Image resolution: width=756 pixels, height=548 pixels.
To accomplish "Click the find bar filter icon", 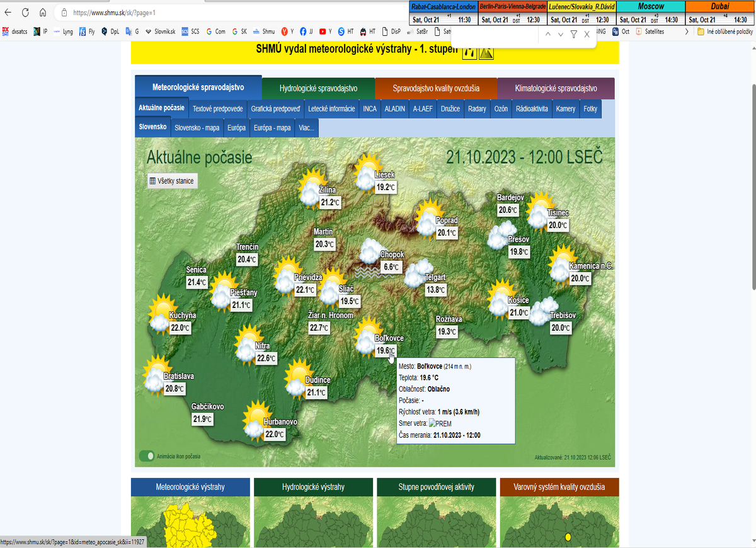I will point(573,35).
